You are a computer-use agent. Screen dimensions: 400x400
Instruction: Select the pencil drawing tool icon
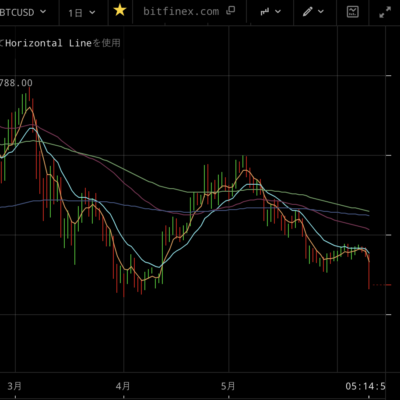[x=308, y=12]
